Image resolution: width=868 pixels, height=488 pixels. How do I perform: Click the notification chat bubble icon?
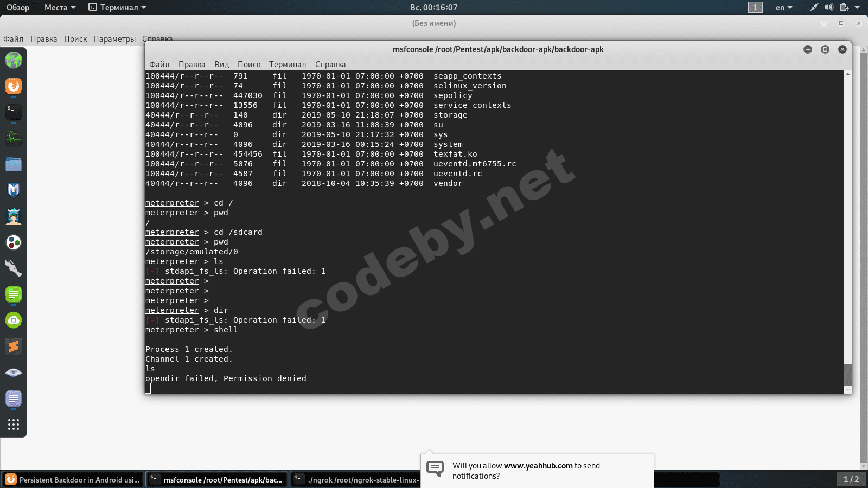pyautogui.click(x=435, y=469)
